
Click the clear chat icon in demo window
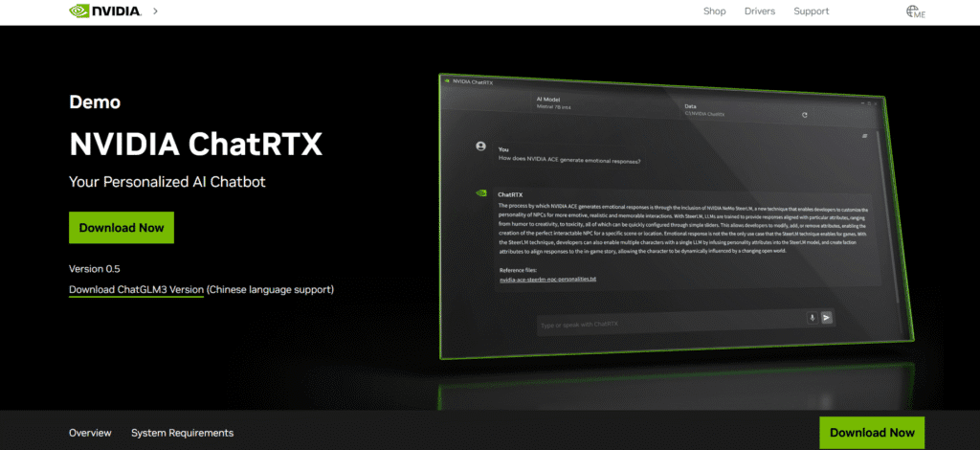[x=865, y=136]
